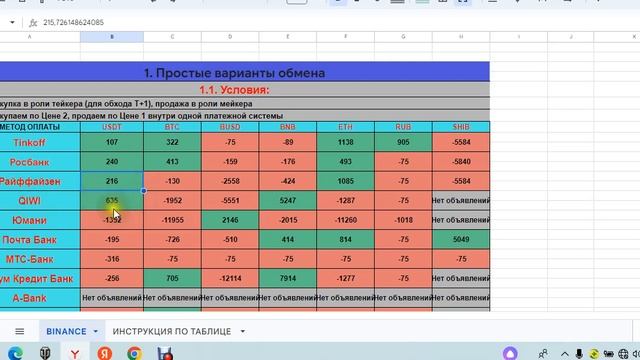640x360 pixels.
Task: Select Юмани BTC cell with -11955
Action: 172,220
